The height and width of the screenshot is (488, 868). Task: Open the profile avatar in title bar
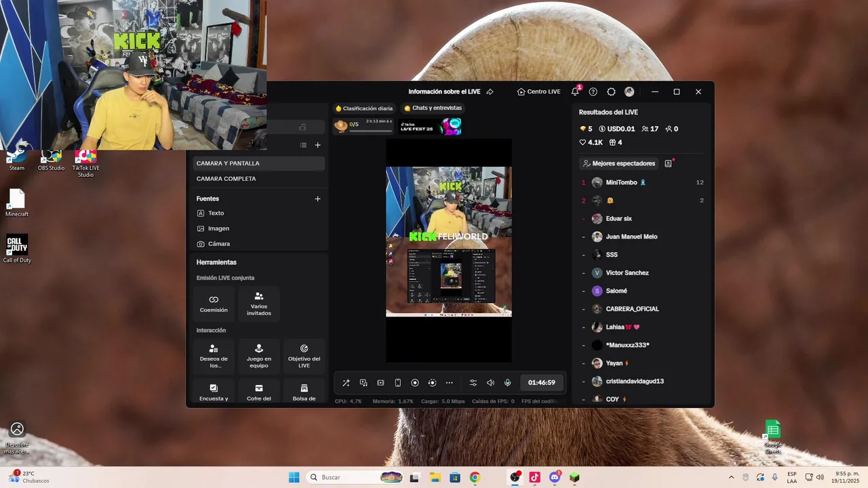[629, 91]
